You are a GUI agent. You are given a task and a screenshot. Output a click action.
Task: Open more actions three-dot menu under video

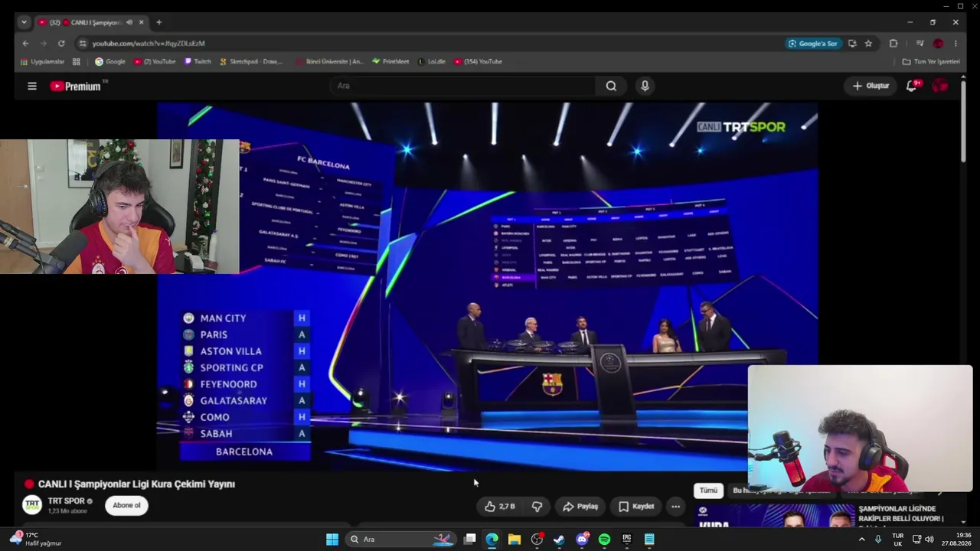675,506
